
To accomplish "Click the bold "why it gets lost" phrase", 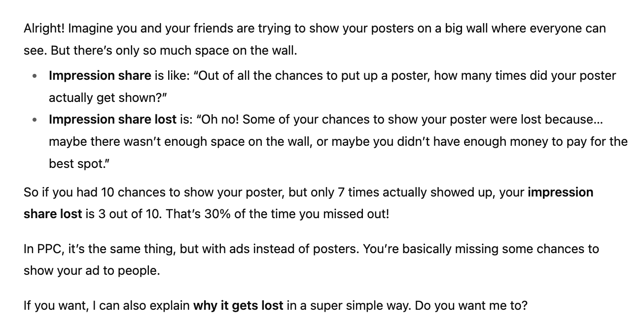I will pos(238,305).
